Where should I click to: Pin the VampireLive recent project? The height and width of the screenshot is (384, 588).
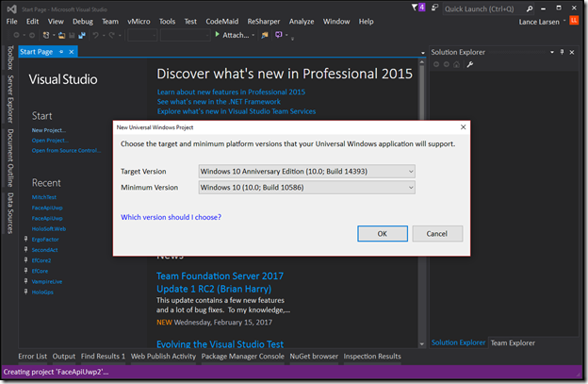25,281
